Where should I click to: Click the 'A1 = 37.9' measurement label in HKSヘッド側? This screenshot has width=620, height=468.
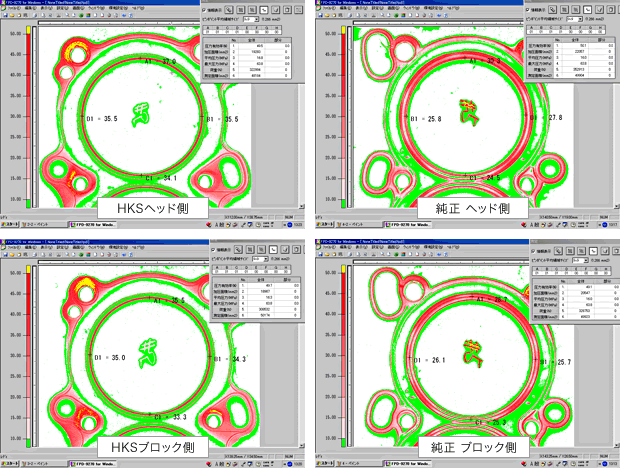[x=160, y=61]
